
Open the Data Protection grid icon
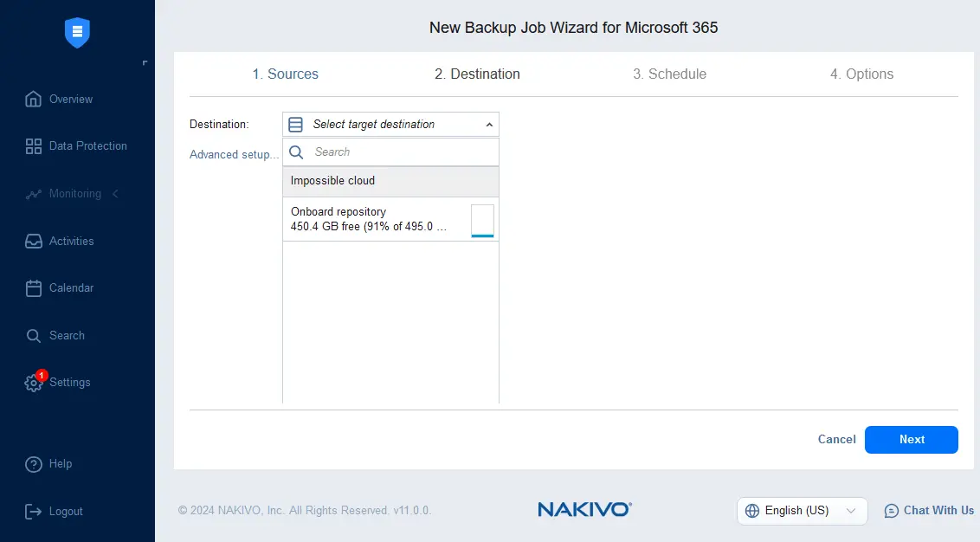(33, 146)
